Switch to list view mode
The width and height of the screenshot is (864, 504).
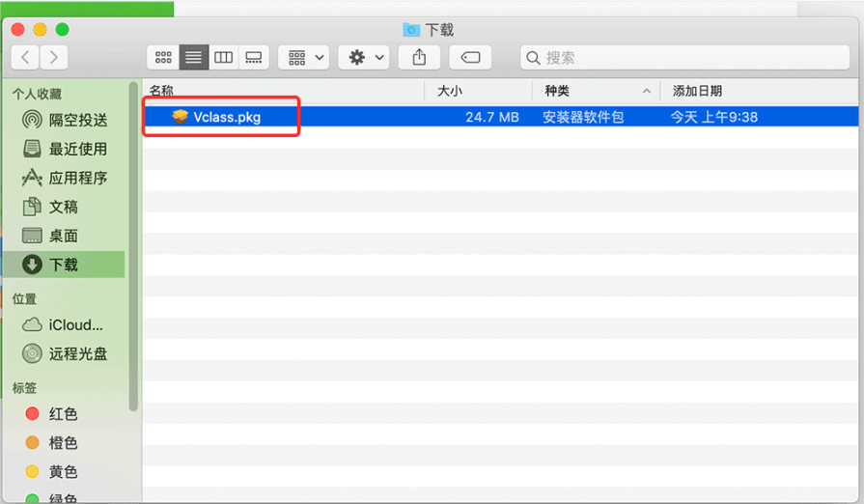(x=193, y=58)
